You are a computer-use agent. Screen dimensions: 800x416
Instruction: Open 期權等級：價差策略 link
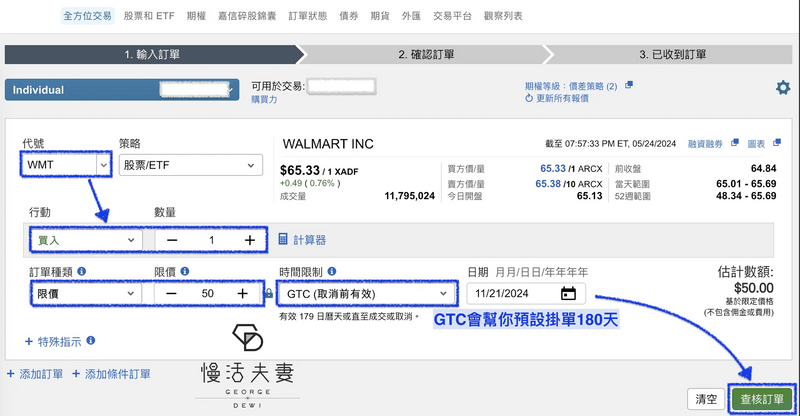[x=571, y=86]
